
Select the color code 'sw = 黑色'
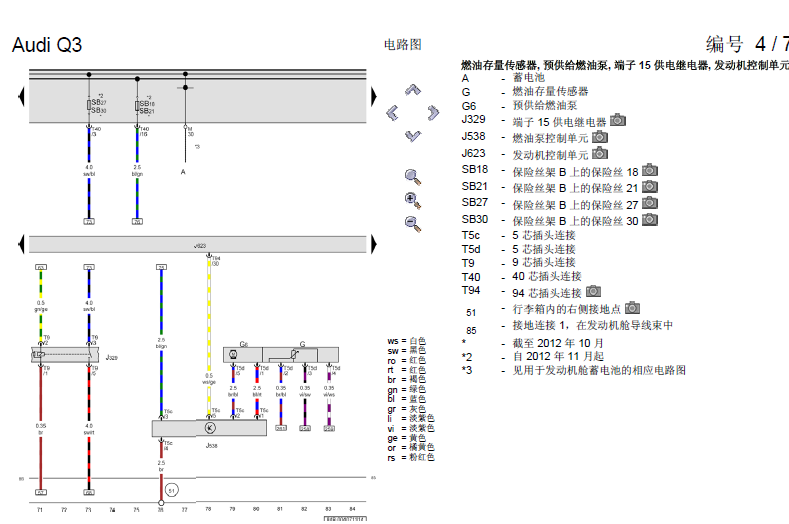coord(407,350)
